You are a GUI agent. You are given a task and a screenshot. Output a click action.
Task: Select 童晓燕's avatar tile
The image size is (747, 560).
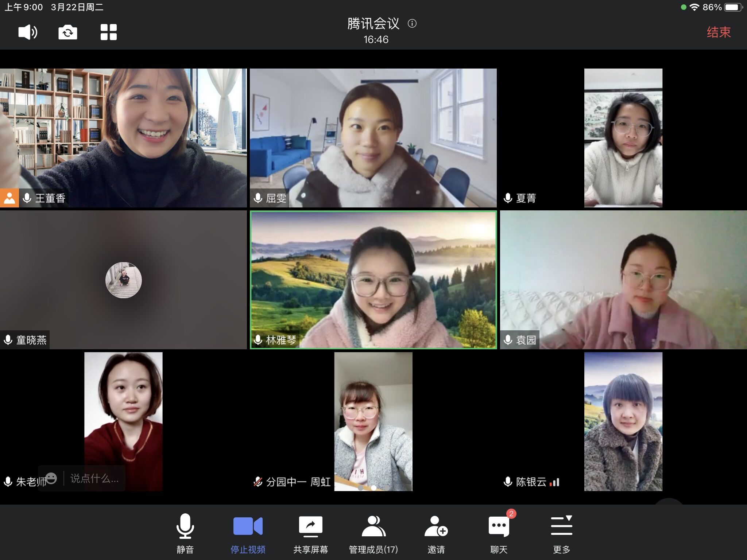click(123, 280)
